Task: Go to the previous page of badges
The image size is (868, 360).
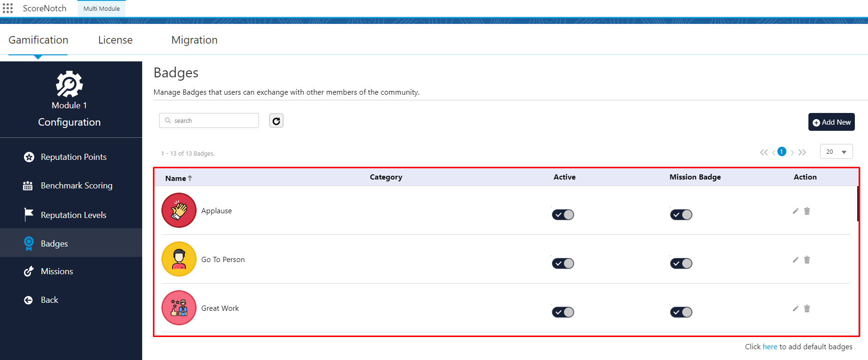Action: [x=774, y=152]
